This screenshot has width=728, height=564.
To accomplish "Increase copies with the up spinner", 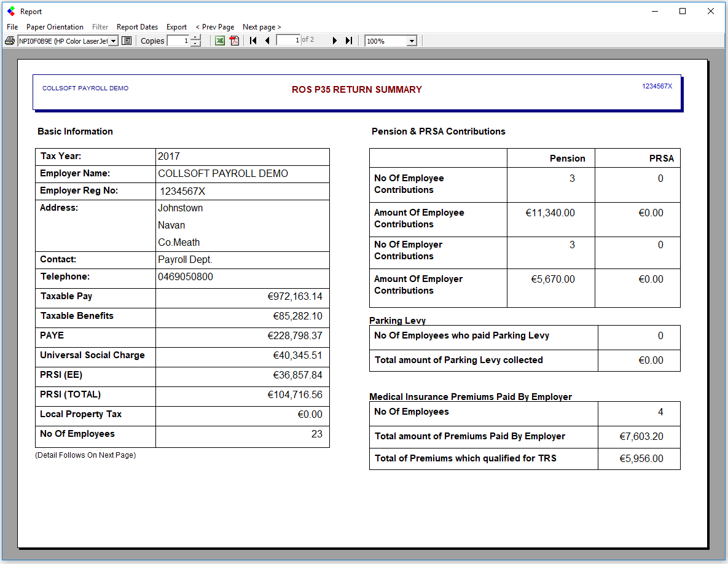I will (195, 37).
